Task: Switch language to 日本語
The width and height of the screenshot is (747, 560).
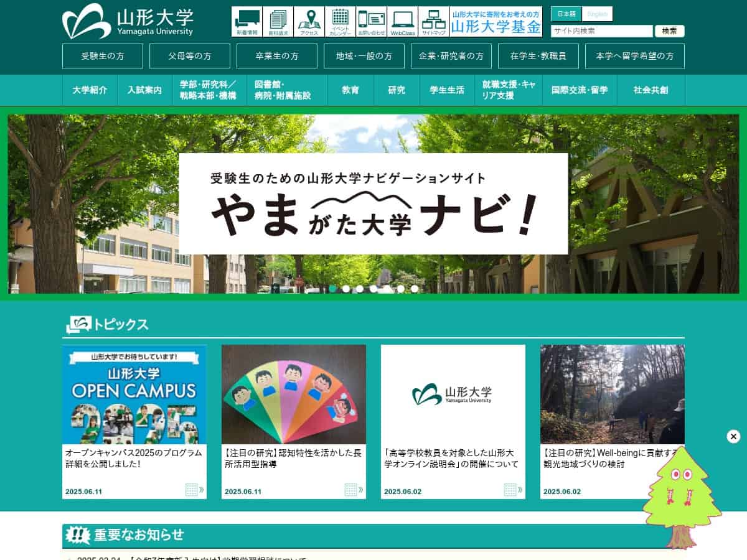Action: tap(566, 14)
